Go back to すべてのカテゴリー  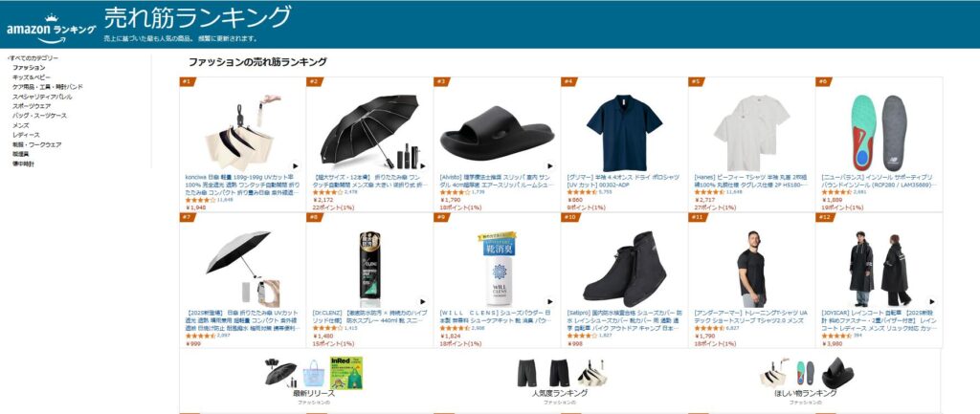coord(33,58)
